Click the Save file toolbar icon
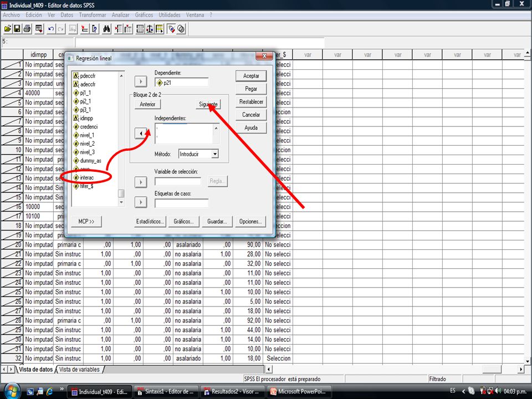This screenshot has height=399, width=532. point(17,29)
